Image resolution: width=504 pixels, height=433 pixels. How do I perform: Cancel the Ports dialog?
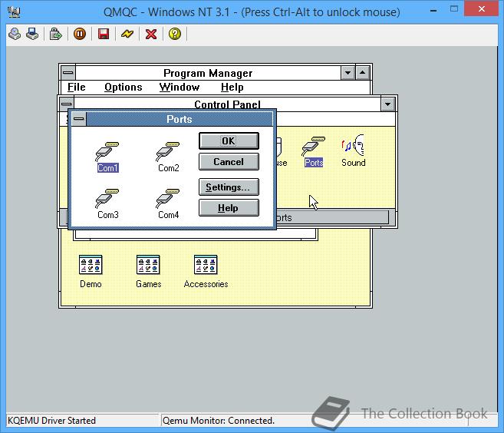229,161
